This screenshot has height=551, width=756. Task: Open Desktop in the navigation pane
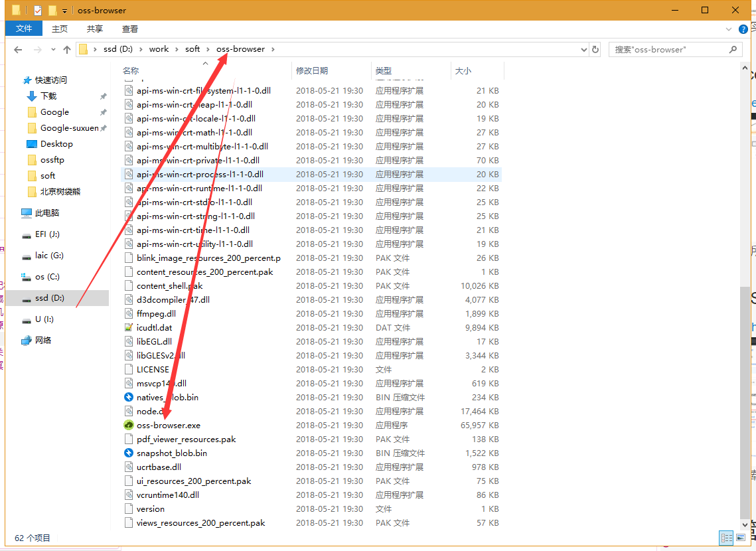[x=56, y=143]
